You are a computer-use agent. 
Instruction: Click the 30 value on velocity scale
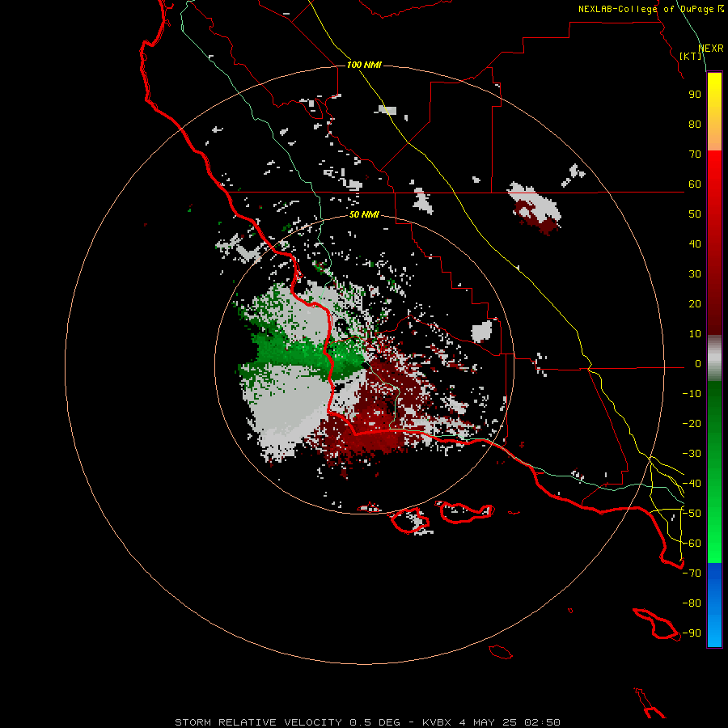pos(695,274)
